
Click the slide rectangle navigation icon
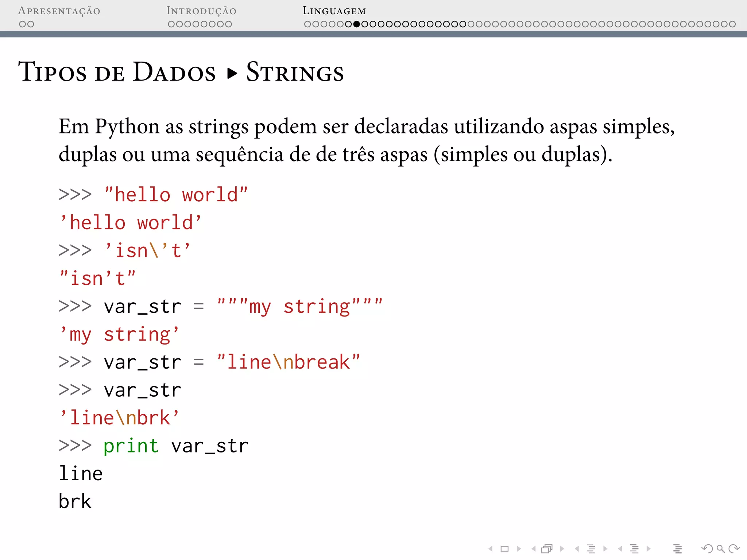click(x=505, y=548)
